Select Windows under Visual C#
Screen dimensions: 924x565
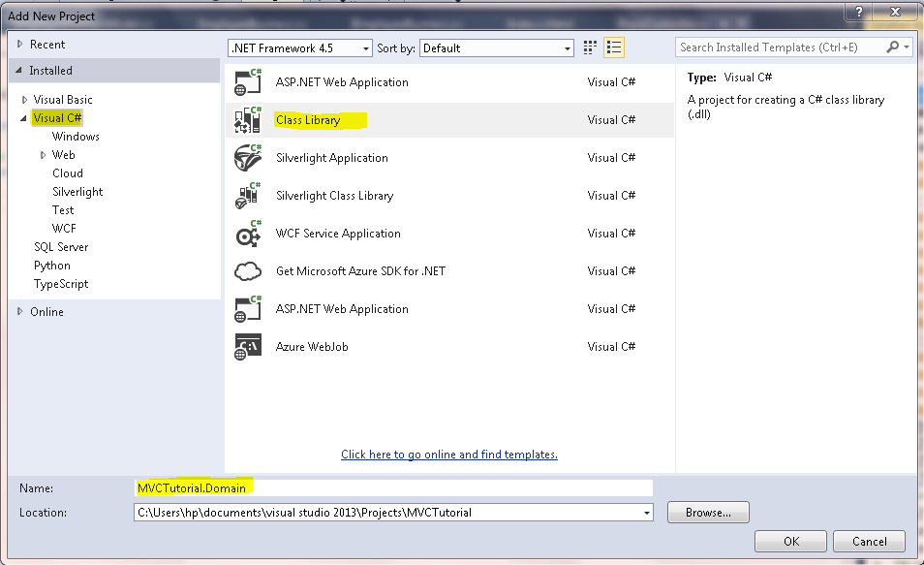(76, 137)
